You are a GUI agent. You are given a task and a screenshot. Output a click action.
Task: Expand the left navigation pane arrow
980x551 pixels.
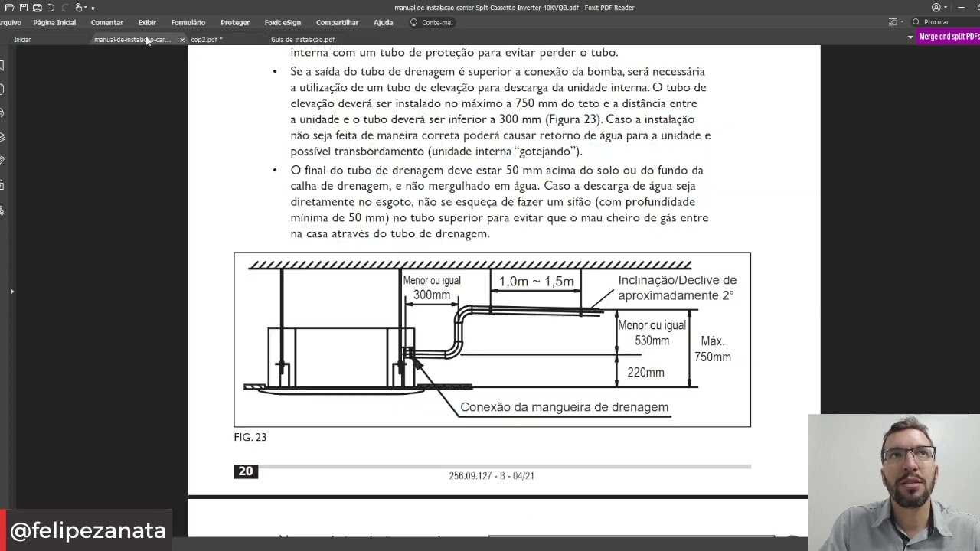point(12,292)
